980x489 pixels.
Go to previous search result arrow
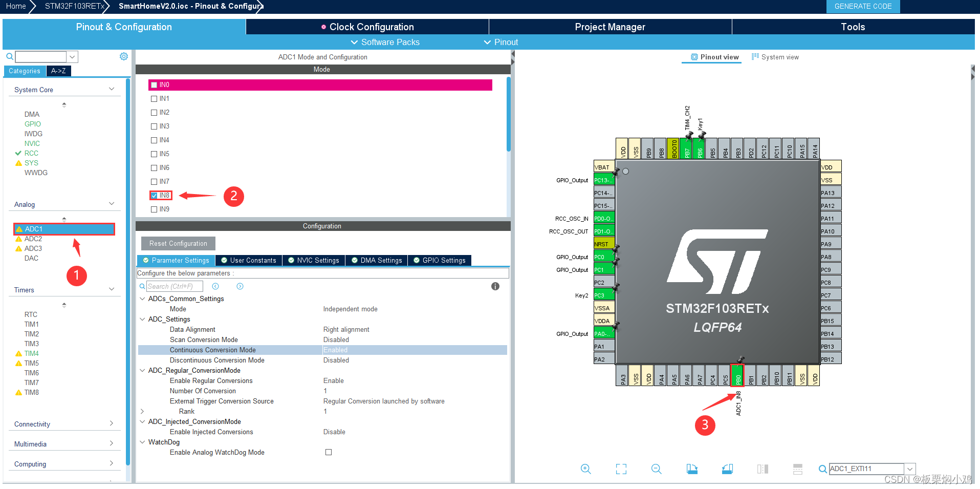tap(215, 286)
